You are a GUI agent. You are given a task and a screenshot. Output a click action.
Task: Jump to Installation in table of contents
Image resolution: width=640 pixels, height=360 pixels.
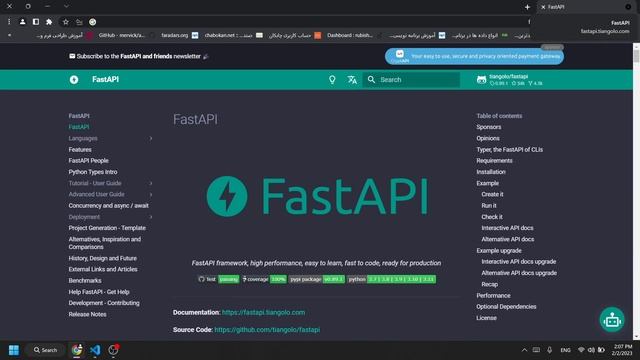coord(491,172)
